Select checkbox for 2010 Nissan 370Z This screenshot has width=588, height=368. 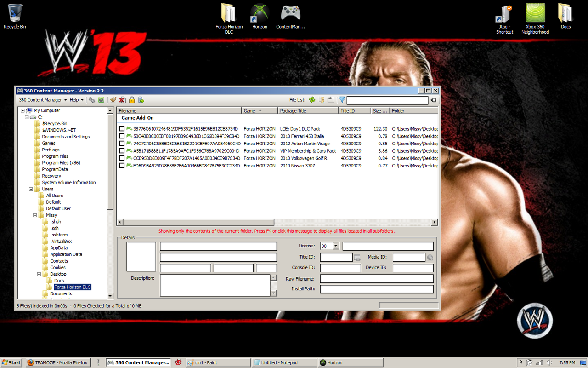click(122, 166)
